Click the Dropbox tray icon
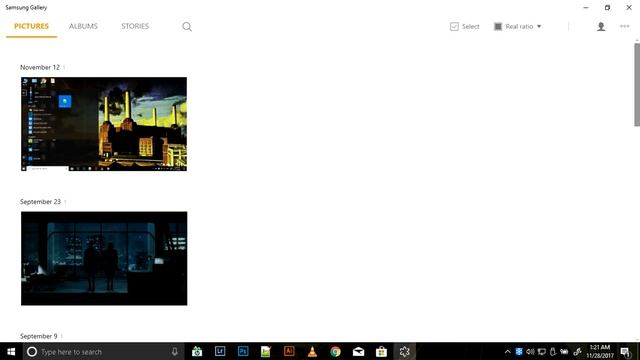Image resolution: width=640 pixels, height=360 pixels. [519, 352]
